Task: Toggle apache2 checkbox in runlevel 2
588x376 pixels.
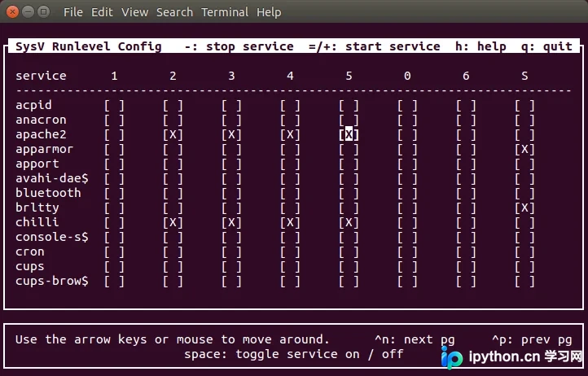Action: (173, 134)
